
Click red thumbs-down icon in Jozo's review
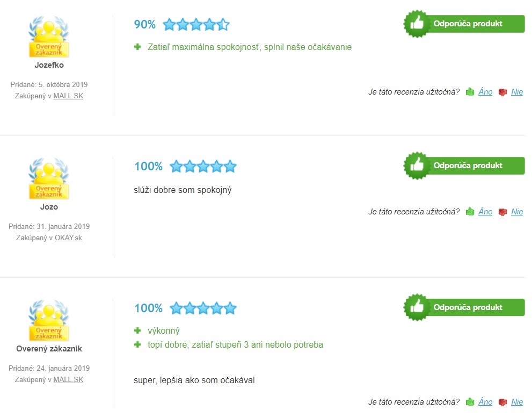(x=502, y=212)
